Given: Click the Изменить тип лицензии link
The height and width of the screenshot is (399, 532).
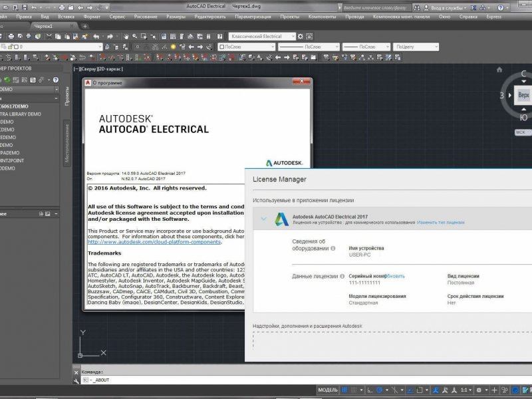Looking at the screenshot, I should pyautogui.click(x=440, y=223).
